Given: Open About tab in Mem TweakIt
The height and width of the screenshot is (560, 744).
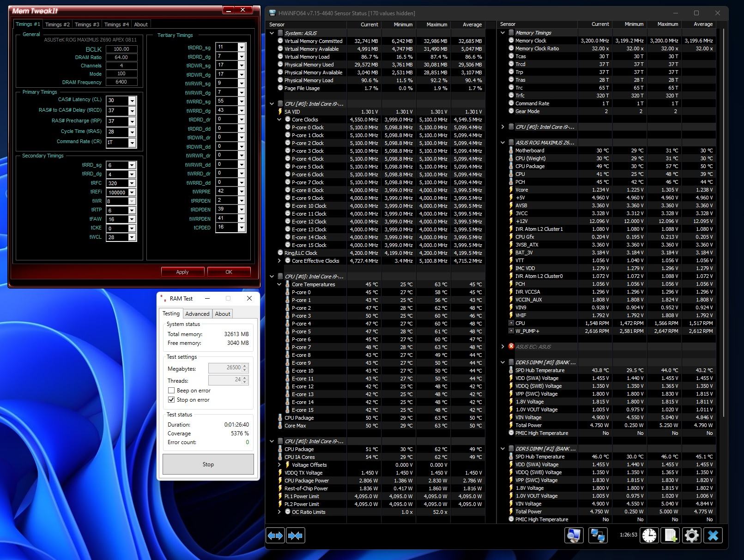Looking at the screenshot, I should coord(141,24).
